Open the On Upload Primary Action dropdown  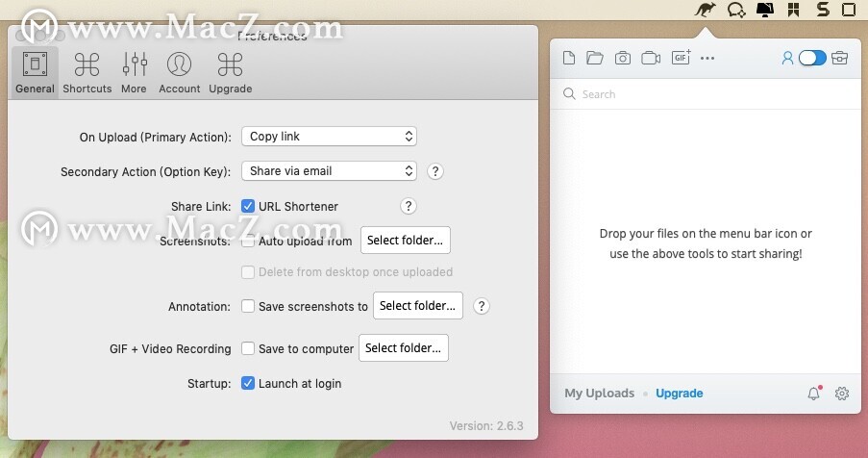coord(329,137)
